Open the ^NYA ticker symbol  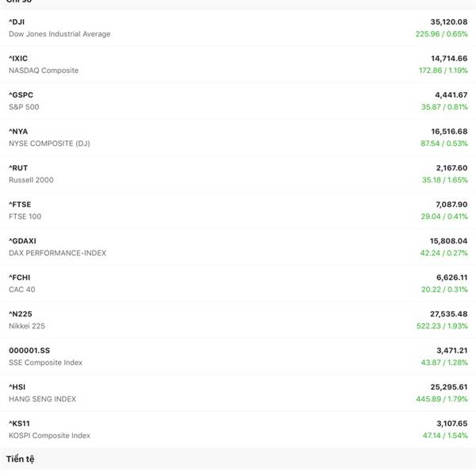(x=18, y=131)
